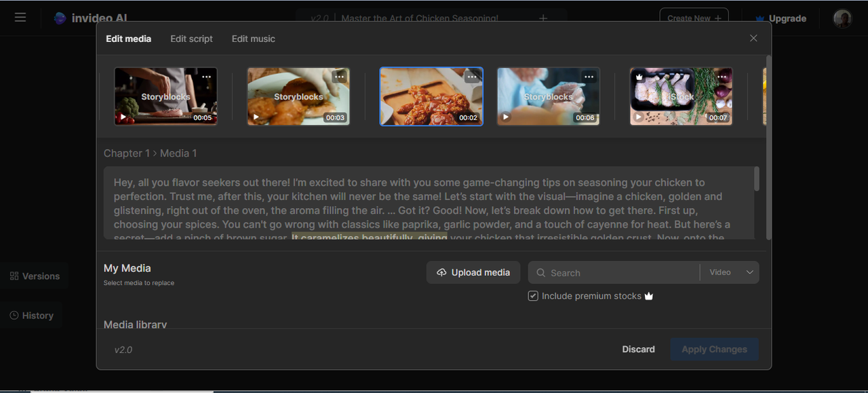Click the Upgrade button in header
The image size is (868, 393).
781,18
